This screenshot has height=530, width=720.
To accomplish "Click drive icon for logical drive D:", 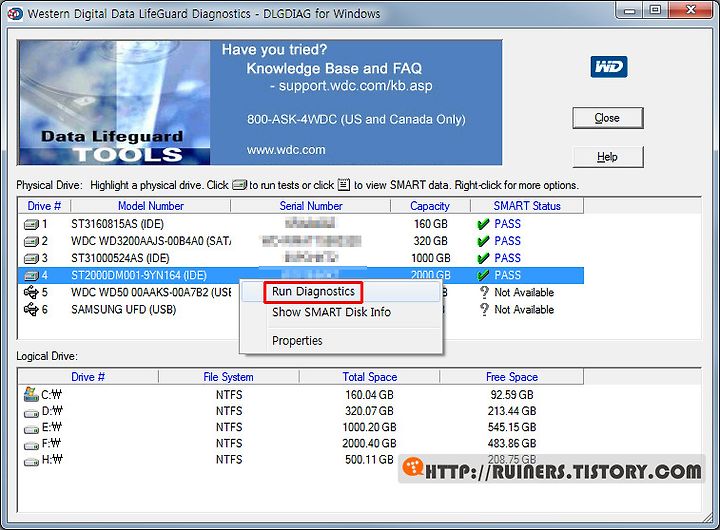I will click(31, 413).
